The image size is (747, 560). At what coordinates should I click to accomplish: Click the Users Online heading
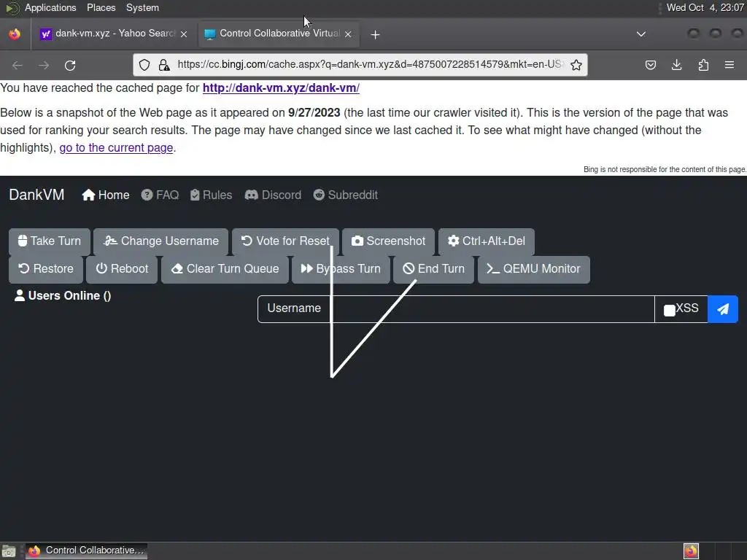tap(63, 296)
